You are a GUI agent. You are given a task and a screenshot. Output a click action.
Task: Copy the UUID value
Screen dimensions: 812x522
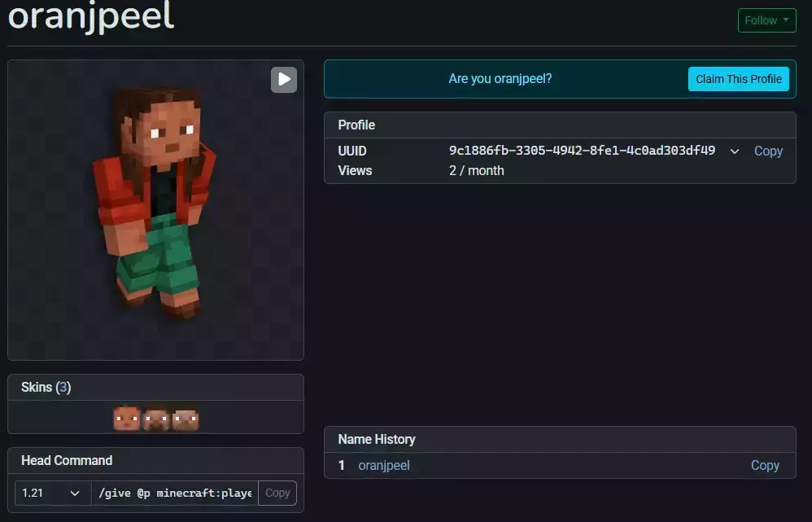[x=768, y=151]
